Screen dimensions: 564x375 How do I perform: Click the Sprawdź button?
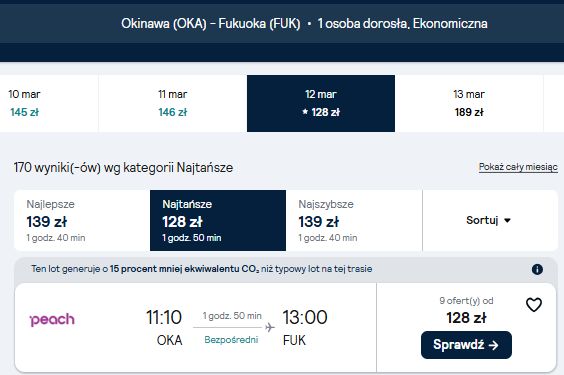point(466,345)
